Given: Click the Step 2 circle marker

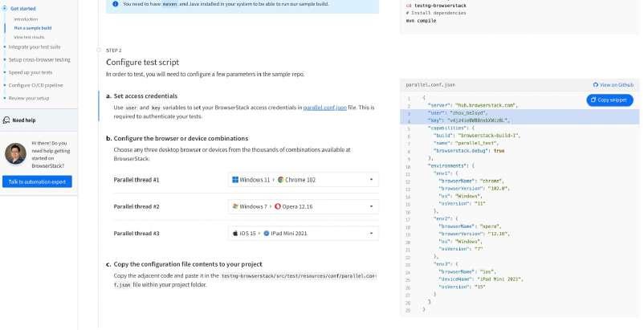Looking at the screenshot, I should [99, 50].
